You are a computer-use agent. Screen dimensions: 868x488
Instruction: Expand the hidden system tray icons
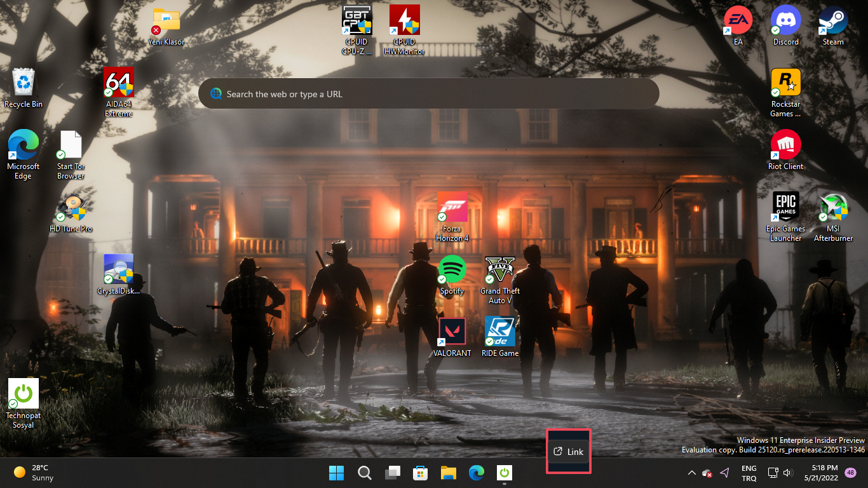[691, 473]
